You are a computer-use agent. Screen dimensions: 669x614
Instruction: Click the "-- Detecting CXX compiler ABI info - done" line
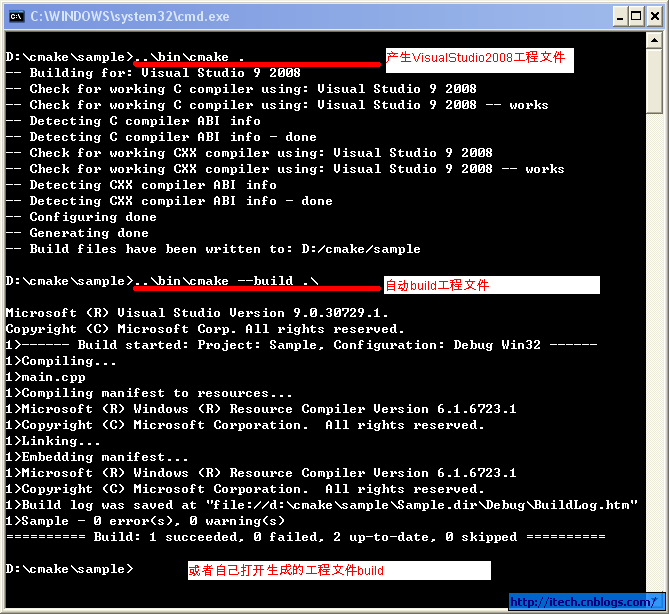tap(169, 201)
